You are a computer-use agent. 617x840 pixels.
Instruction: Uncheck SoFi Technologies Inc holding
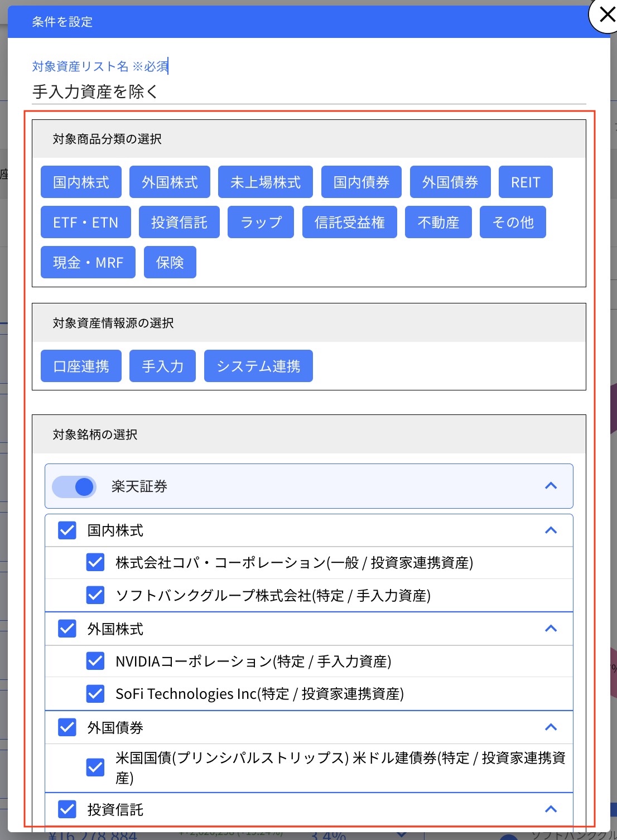[x=95, y=693]
